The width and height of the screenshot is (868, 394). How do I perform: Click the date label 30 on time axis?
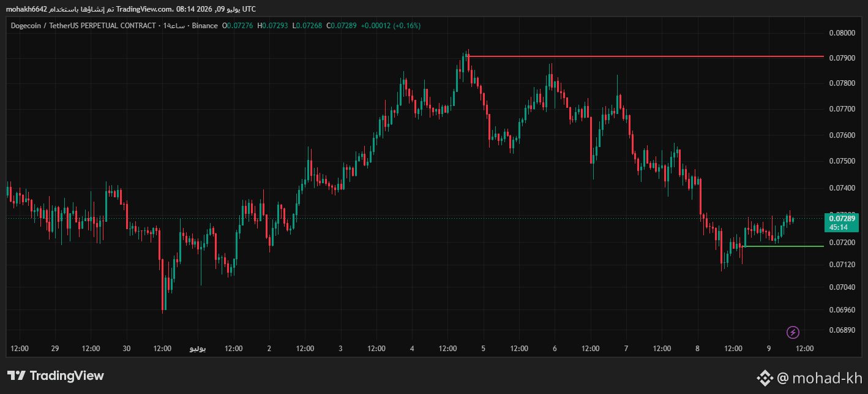tap(127, 349)
